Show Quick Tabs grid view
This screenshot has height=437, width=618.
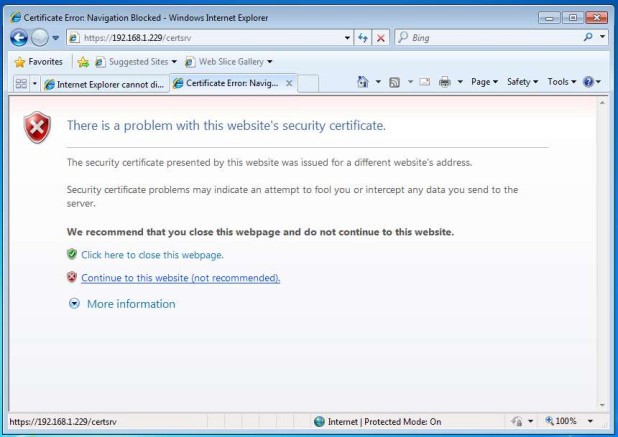(x=21, y=84)
